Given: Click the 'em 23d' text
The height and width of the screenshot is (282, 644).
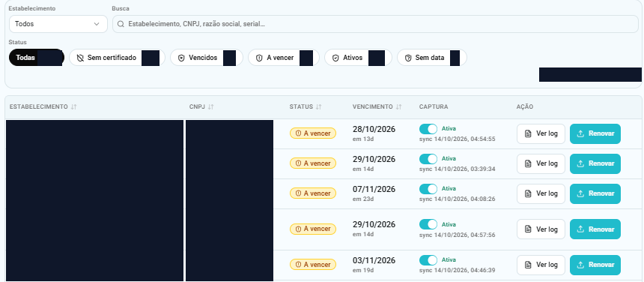Looking at the screenshot, I should (363, 199).
